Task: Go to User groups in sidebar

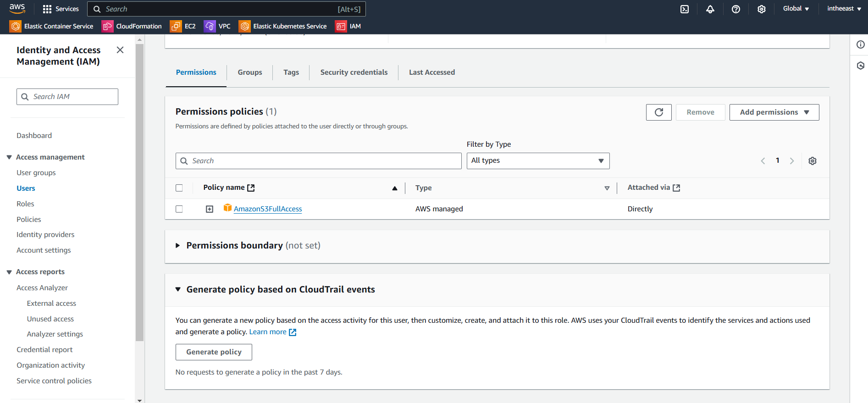Action: [36, 173]
